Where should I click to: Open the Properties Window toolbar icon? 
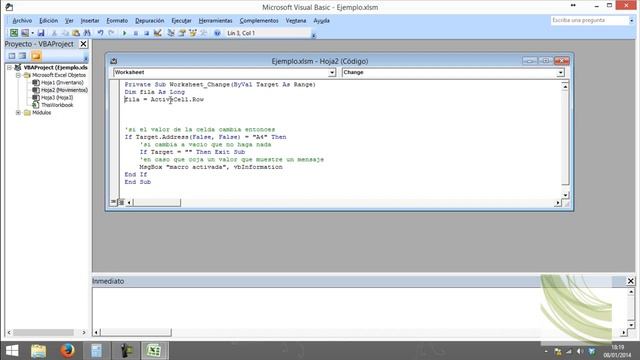(182, 33)
